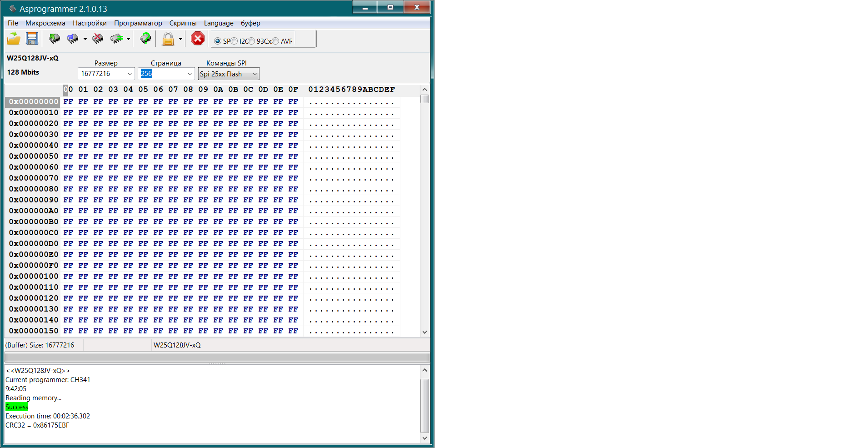The image size is (868, 448).
Task: Open the буфер menu
Action: click(x=250, y=23)
